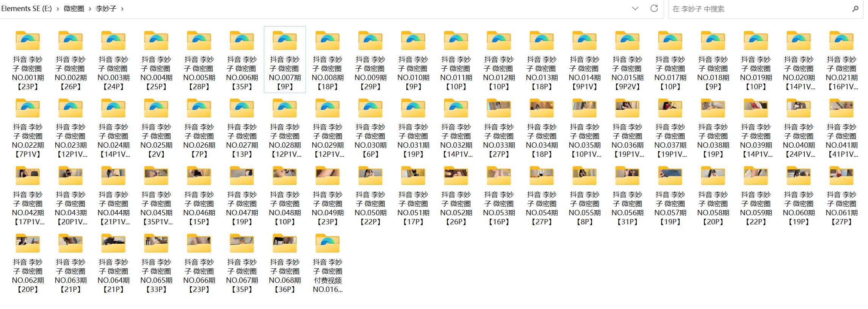Select folder NO.010期【9P】
This screenshot has width=868, height=309.
(413, 60)
